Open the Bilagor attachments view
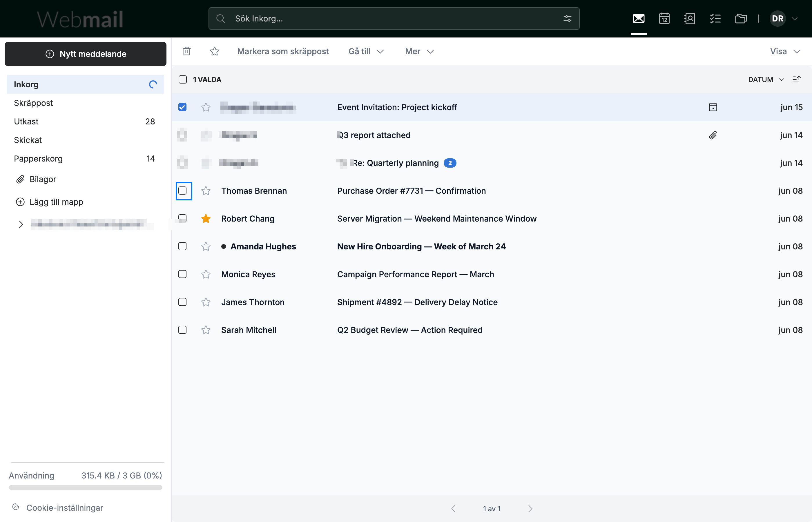The image size is (812, 522). click(36, 179)
